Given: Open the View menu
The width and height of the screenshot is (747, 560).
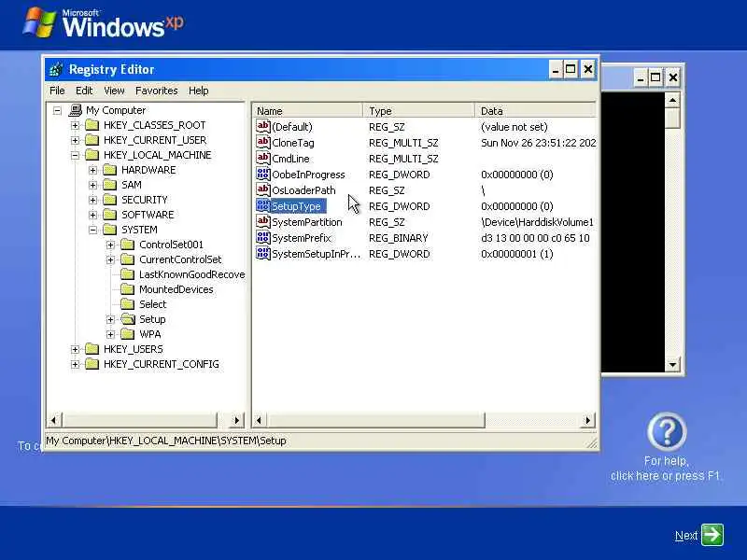Looking at the screenshot, I should 114,91.
